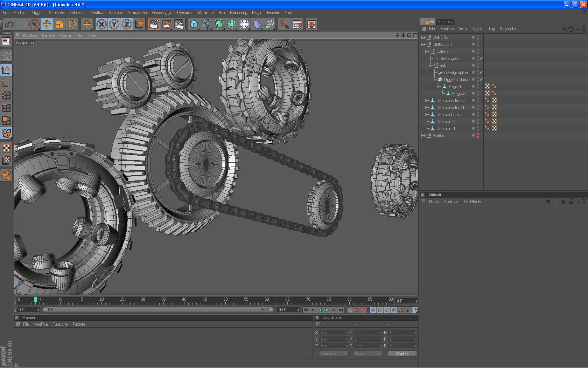
Task: Select Dentata Conica in the object list
Action: (x=449, y=115)
